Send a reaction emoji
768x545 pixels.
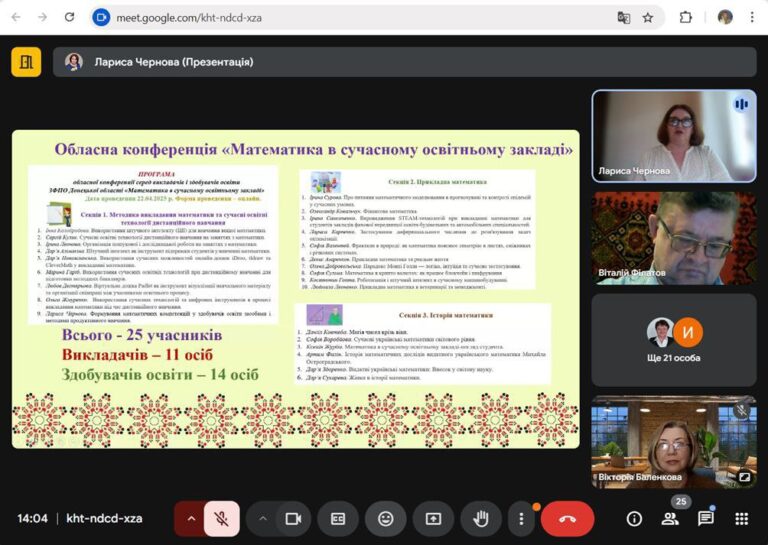pos(385,519)
